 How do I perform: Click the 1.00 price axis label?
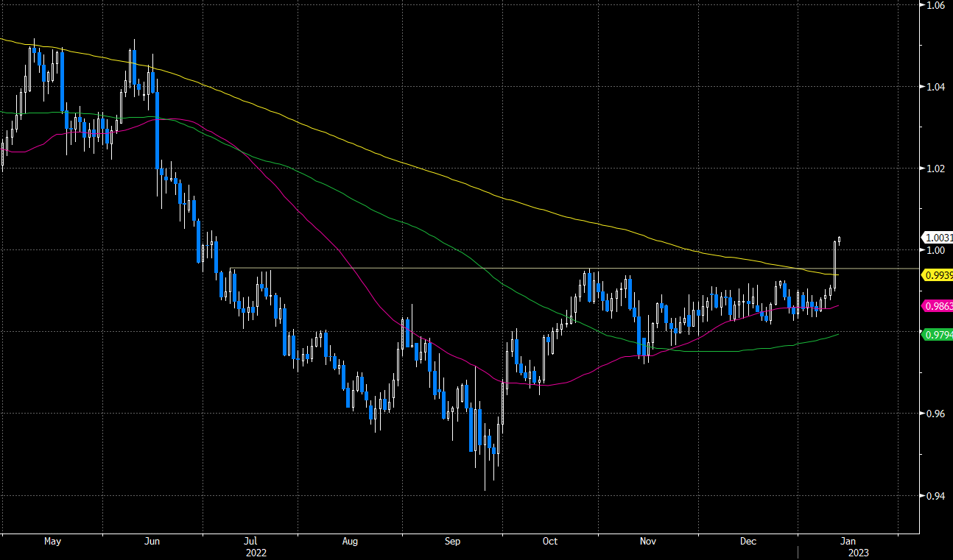[x=936, y=250]
